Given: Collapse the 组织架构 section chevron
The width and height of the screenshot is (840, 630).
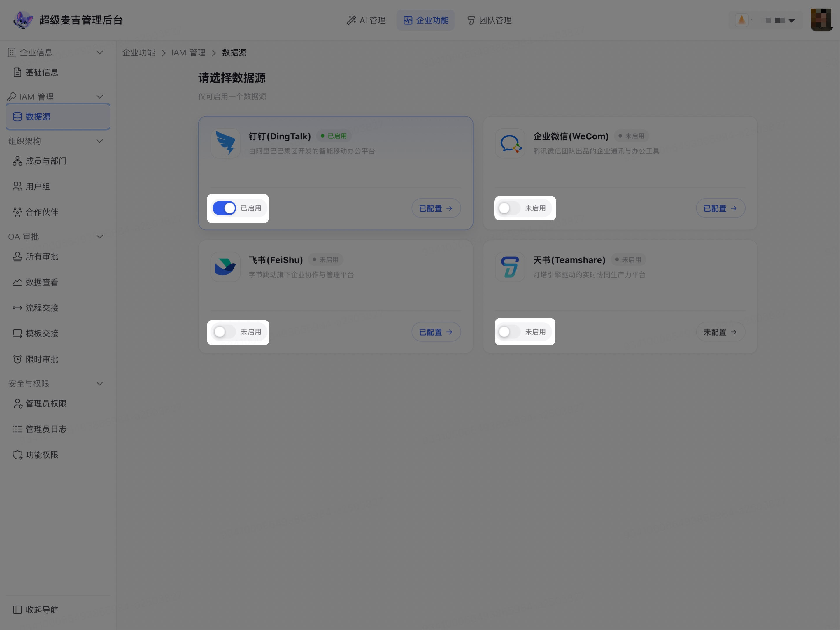Looking at the screenshot, I should point(99,141).
